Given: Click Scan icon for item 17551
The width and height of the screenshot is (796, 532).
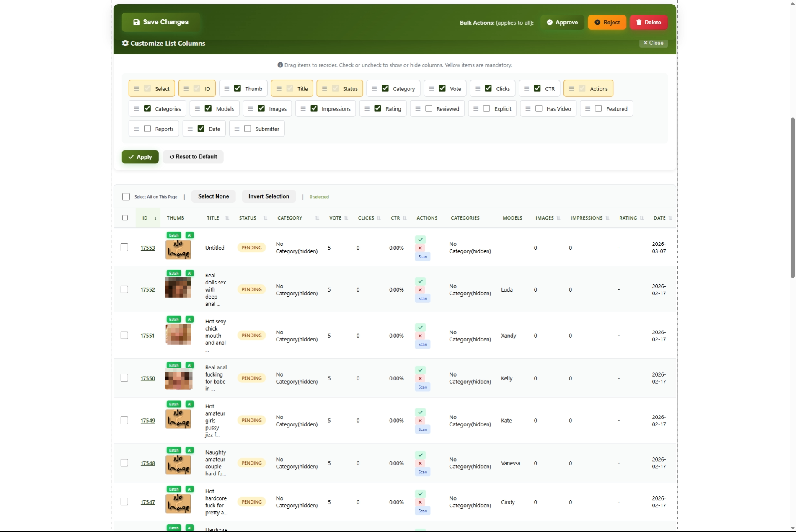Looking at the screenshot, I should pyautogui.click(x=422, y=344).
